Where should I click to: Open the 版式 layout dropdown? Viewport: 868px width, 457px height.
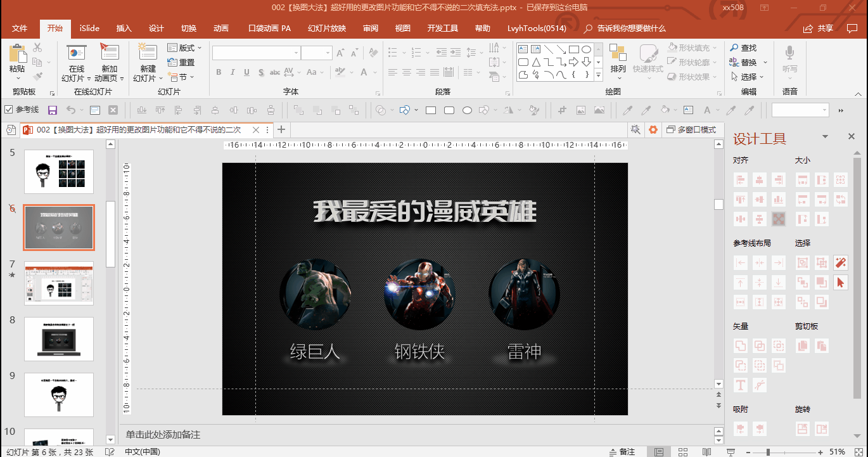[x=184, y=48]
